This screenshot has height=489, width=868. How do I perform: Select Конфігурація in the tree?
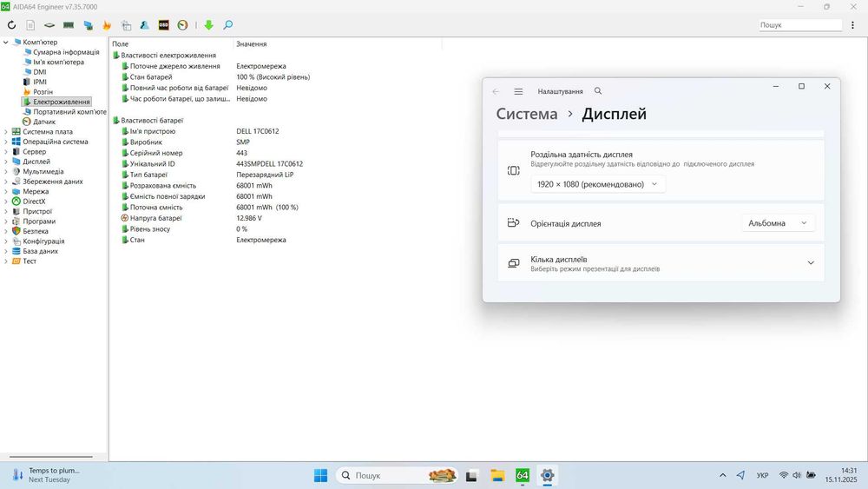tap(43, 241)
